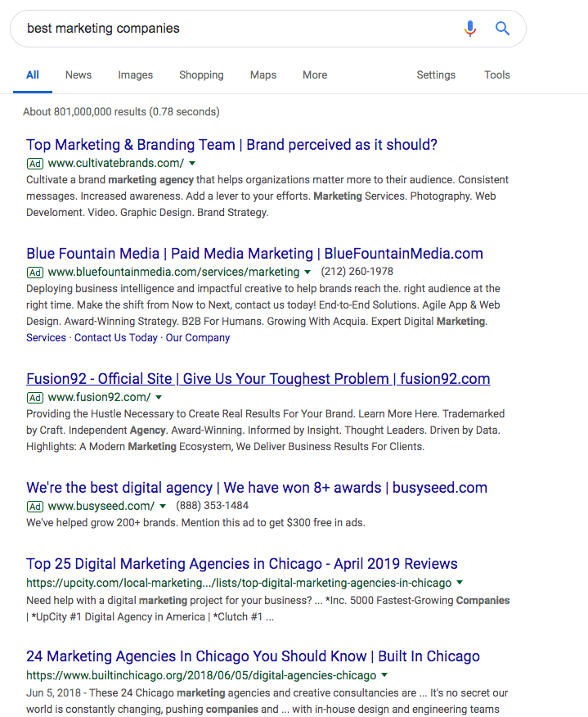Open the Tools option
Image resolution: width=588 pixels, height=717 pixels.
click(x=497, y=75)
